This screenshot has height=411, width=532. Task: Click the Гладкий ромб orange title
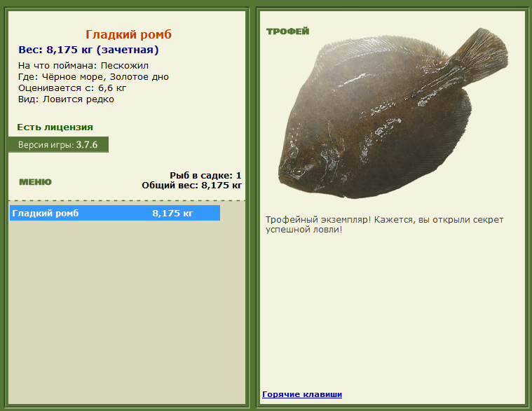tap(128, 34)
